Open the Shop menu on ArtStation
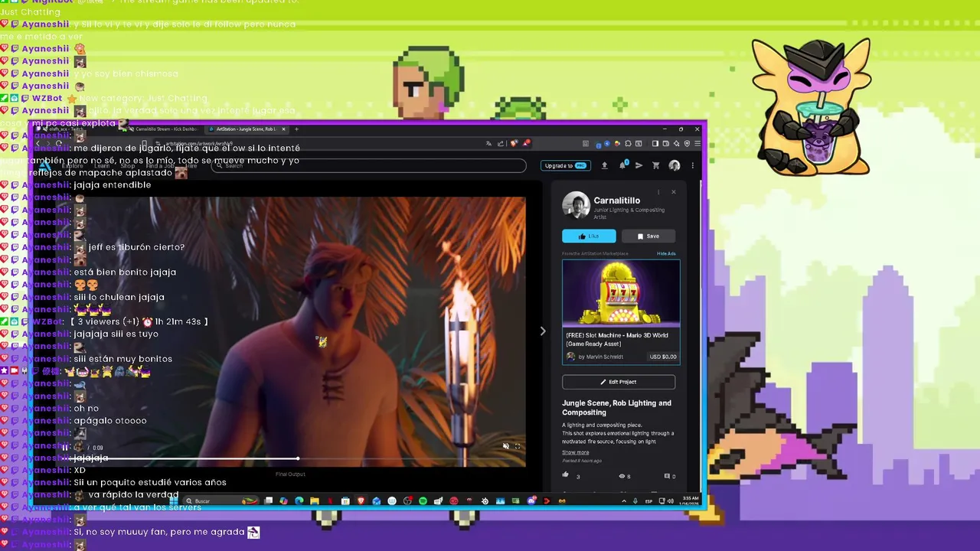980x551 pixels. [x=128, y=165]
